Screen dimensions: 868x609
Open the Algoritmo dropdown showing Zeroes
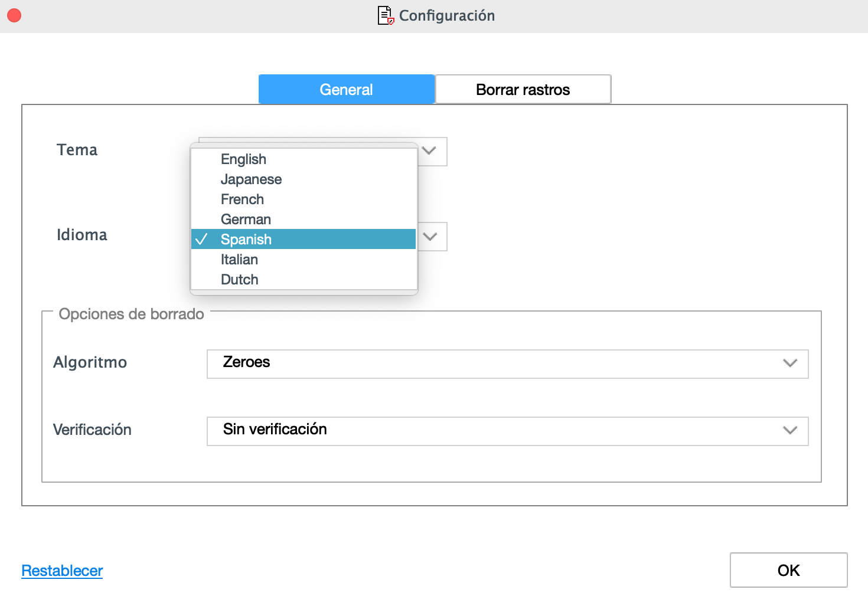(x=507, y=364)
